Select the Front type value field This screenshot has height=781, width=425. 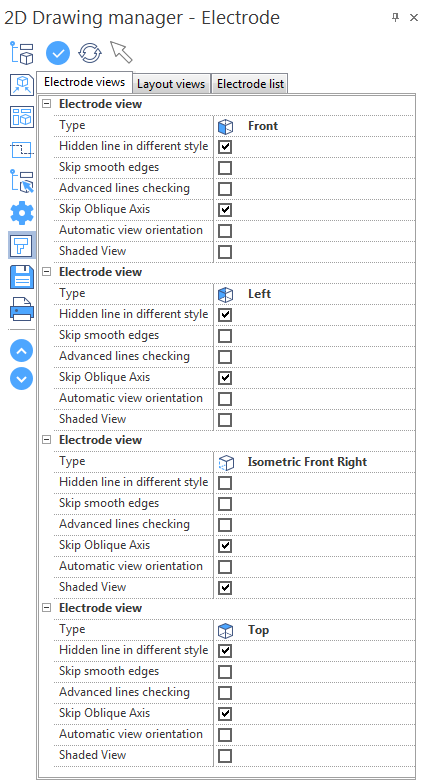pyautogui.click(x=315, y=126)
